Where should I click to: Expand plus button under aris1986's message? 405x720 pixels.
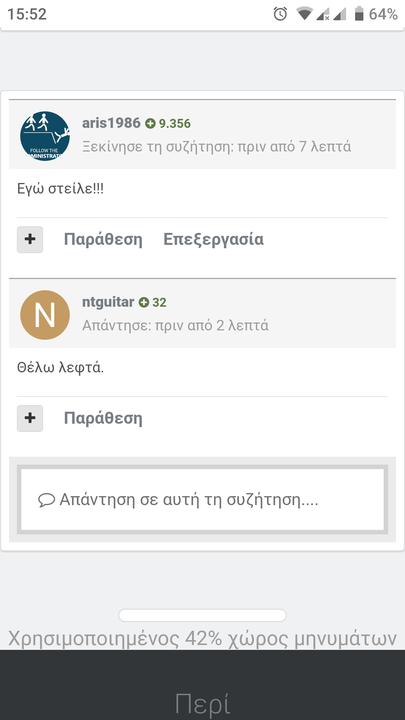click(30, 239)
